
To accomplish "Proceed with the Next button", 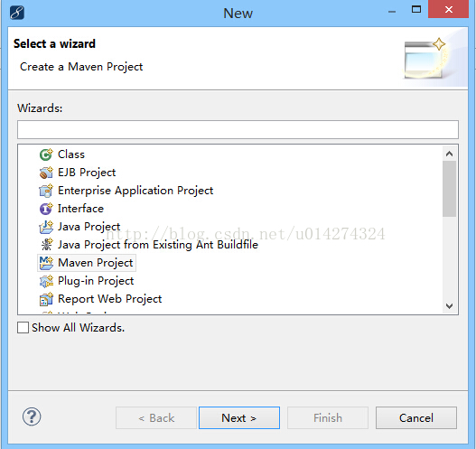I will [x=239, y=418].
